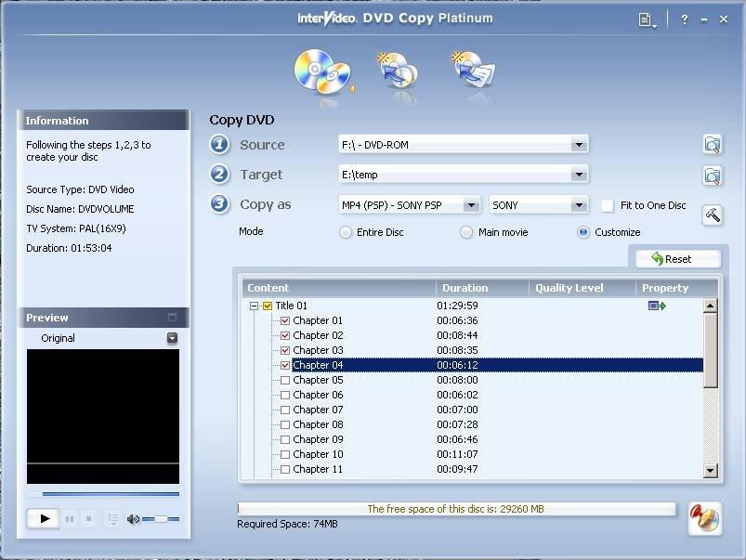Check Chapter 11 checkbox

click(x=285, y=469)
